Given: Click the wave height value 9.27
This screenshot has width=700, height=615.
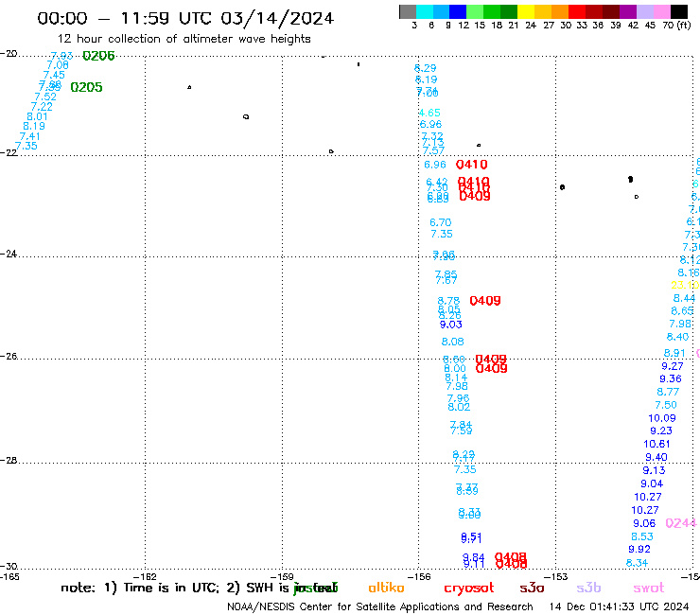Looking at the screenshot, I should pyautogui.click(x=673, y=366).
